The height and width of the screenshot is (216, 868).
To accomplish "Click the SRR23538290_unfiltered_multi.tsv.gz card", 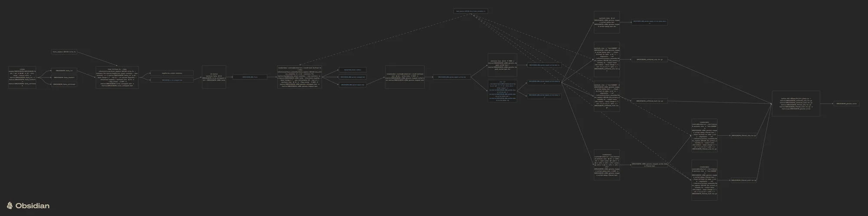I will pyautogui.click(x=649, y=101).
